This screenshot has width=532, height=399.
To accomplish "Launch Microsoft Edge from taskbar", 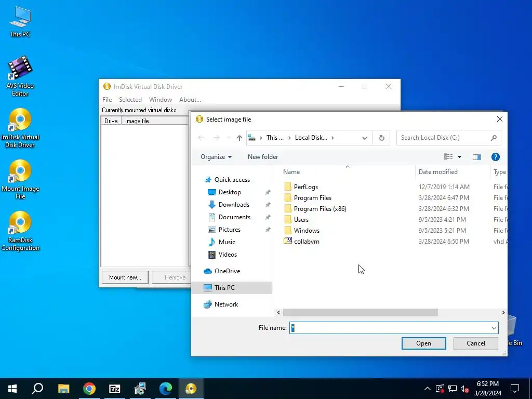I will tap(166, 389).
